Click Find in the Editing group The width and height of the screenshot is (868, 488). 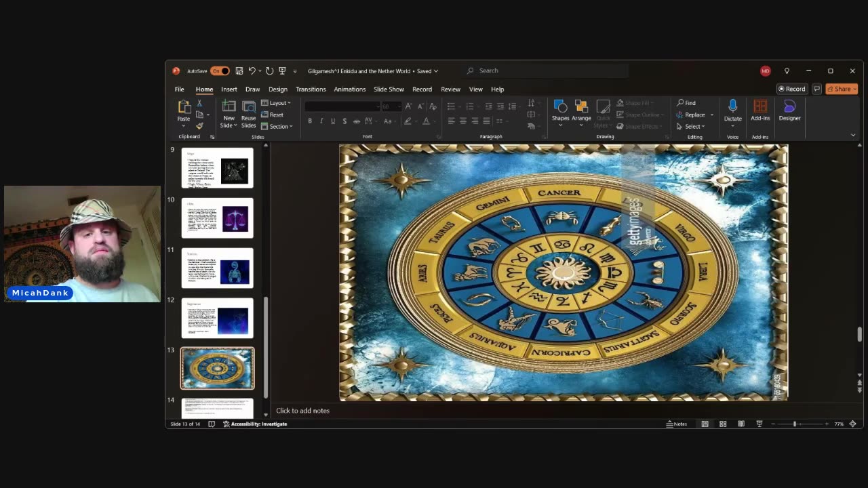pos(686,103)
